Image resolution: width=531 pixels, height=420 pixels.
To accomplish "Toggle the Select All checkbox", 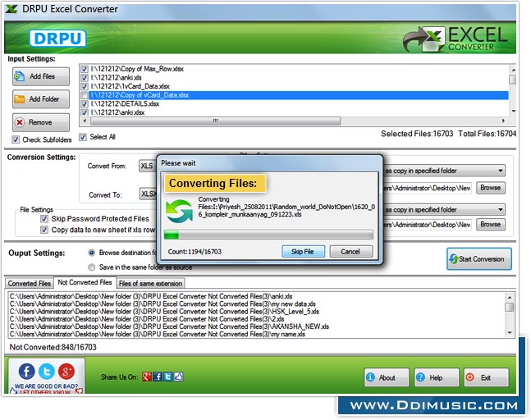I will coord(83,137).
